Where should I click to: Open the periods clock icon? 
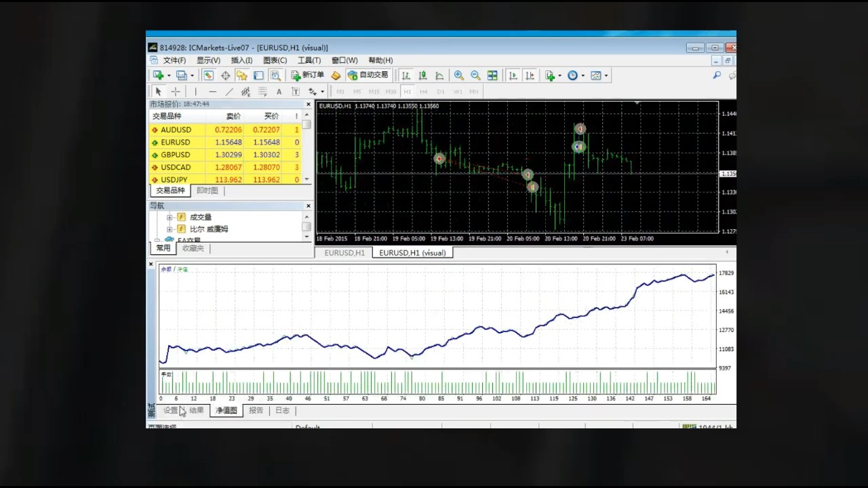pos(572,75)
